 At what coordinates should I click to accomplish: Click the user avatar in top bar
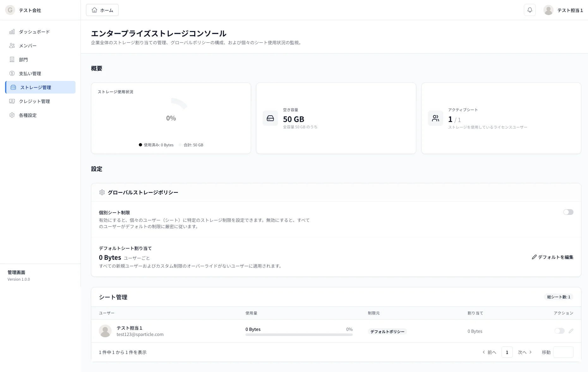[548, 10]
